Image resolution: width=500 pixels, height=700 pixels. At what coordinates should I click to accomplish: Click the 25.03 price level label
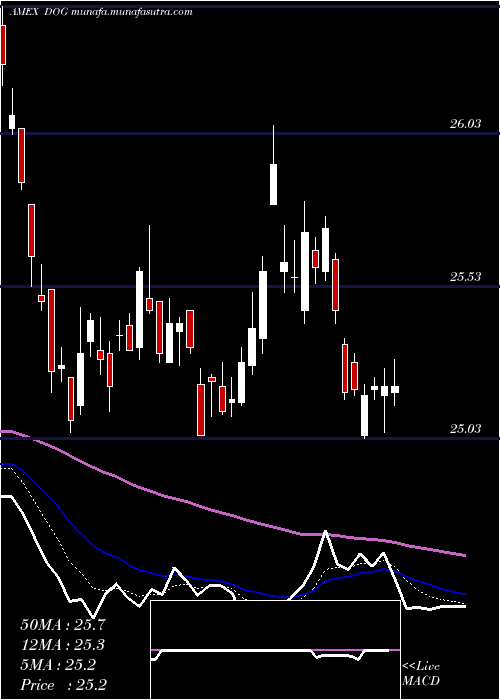pyautogui.click(x=466, y=429)
